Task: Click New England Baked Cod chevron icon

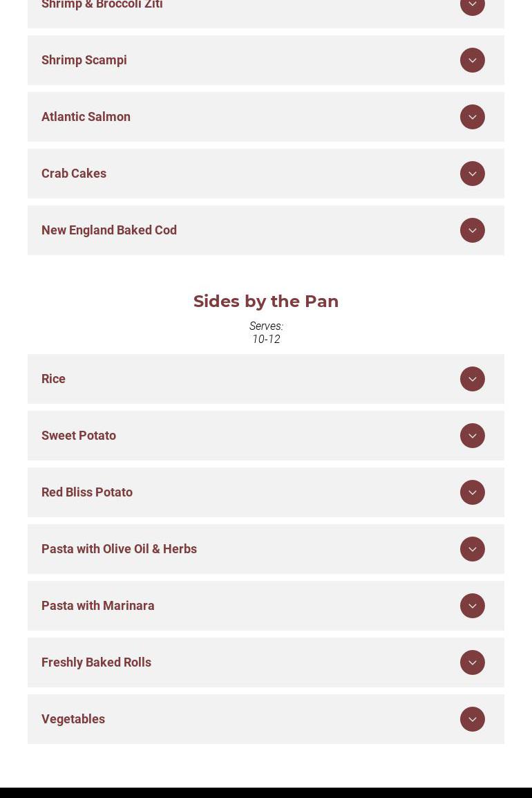Action: (473, 230)
